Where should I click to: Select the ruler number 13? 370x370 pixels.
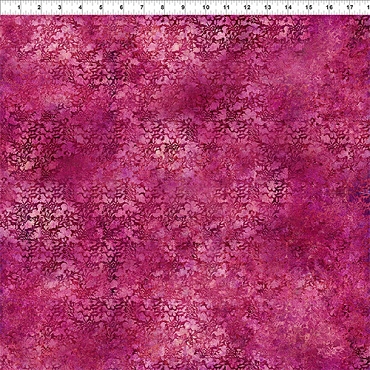268,7
